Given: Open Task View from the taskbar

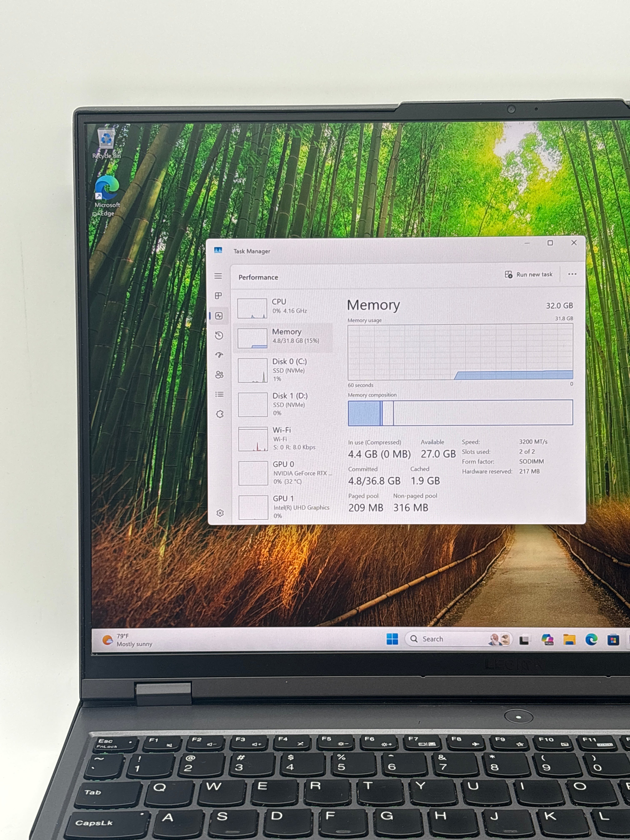Looking at the screenshot, I should pos(524,640).
